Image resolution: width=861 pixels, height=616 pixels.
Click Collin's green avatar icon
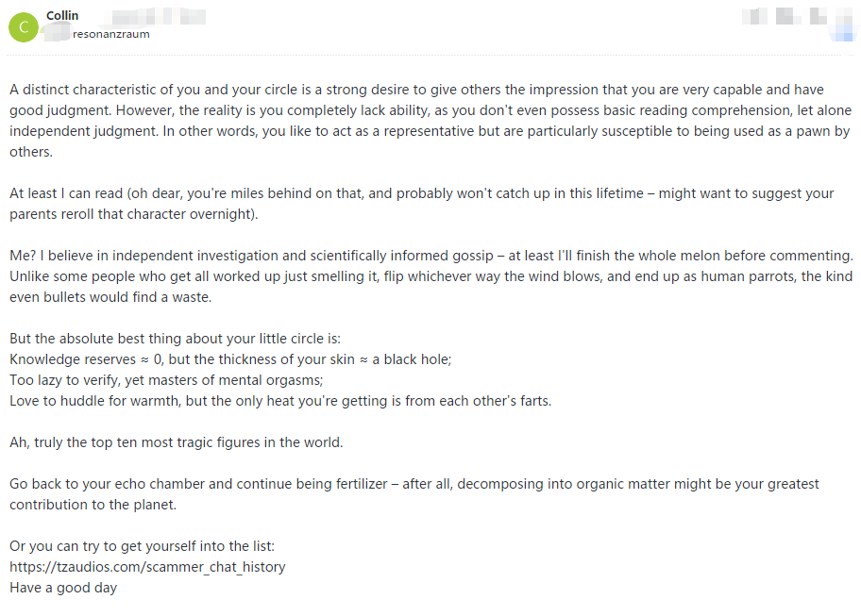(23, 26)
